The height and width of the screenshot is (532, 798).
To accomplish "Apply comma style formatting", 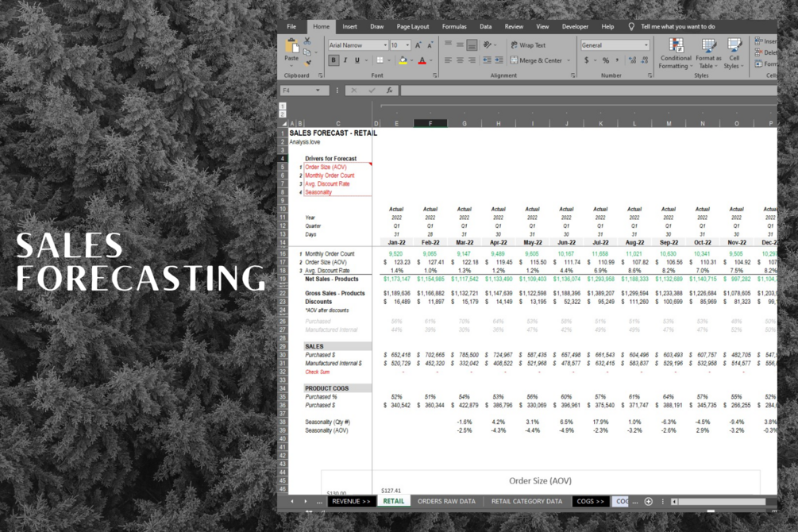I will 617,60.
